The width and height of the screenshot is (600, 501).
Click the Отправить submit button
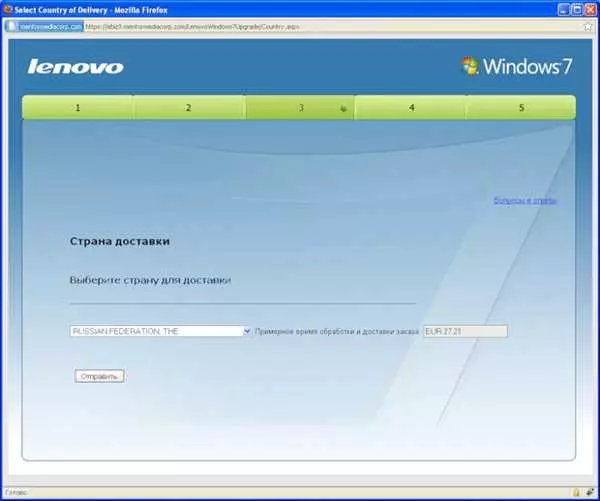(x=99, y=376)
